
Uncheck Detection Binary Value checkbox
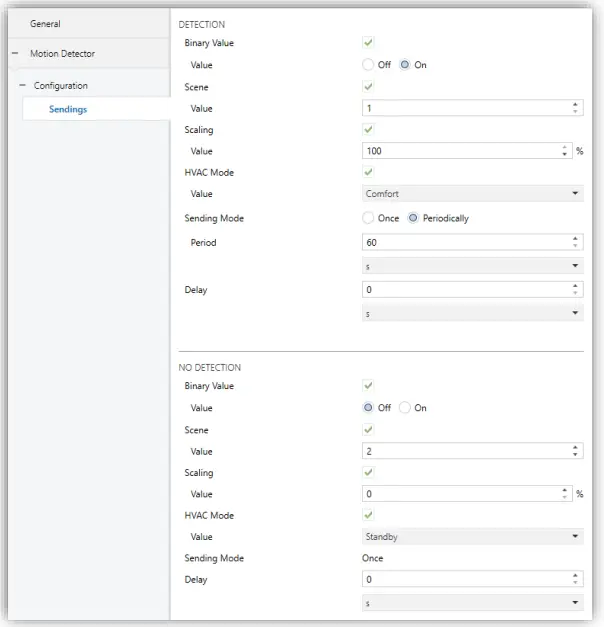click(x=368, y=44)
